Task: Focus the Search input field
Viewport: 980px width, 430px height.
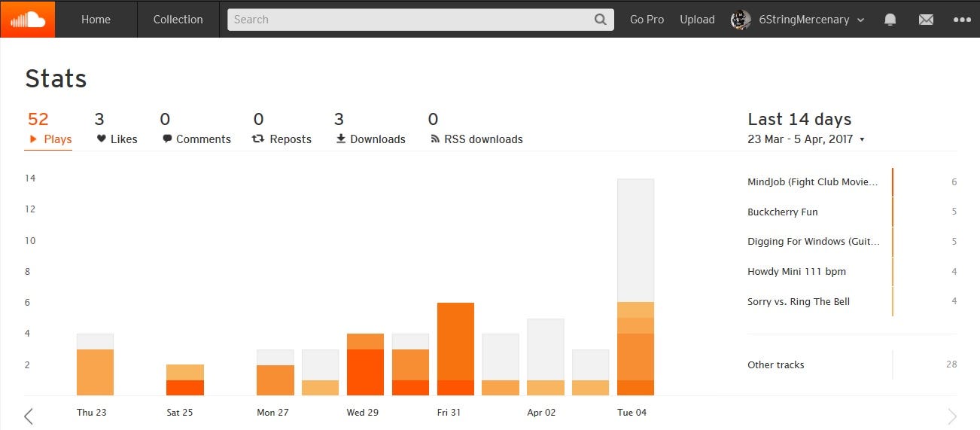Action: [x=421, y=20]
